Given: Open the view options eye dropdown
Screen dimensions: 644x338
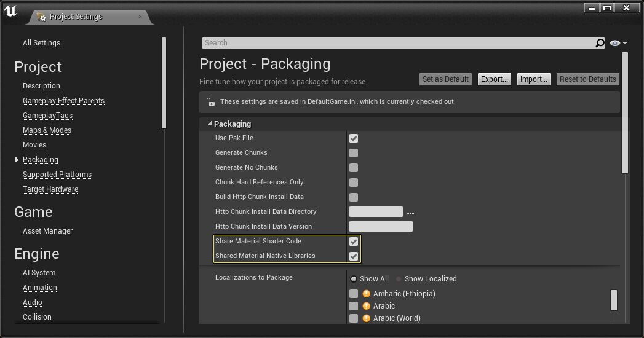Looking at the screenshot, I should point(618,43).
